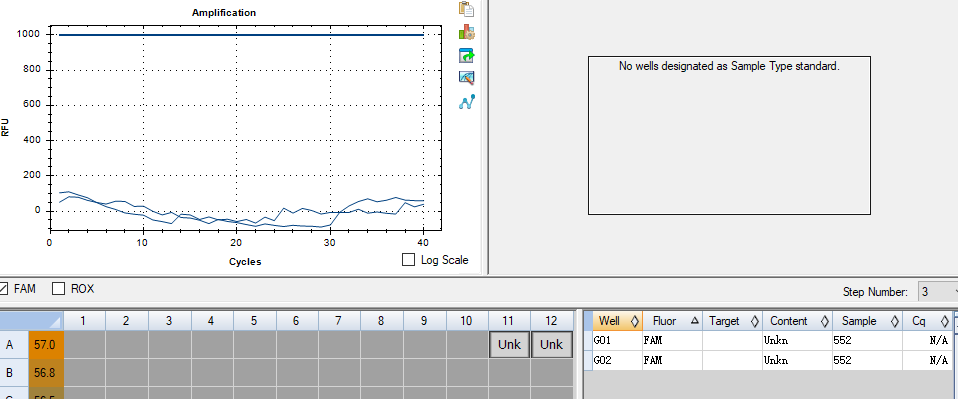Sort the table by the Fluor column

(x=672, y=321)
